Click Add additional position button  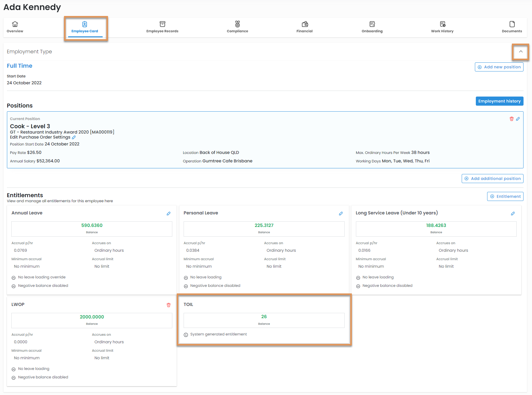(x=492, y=178)
